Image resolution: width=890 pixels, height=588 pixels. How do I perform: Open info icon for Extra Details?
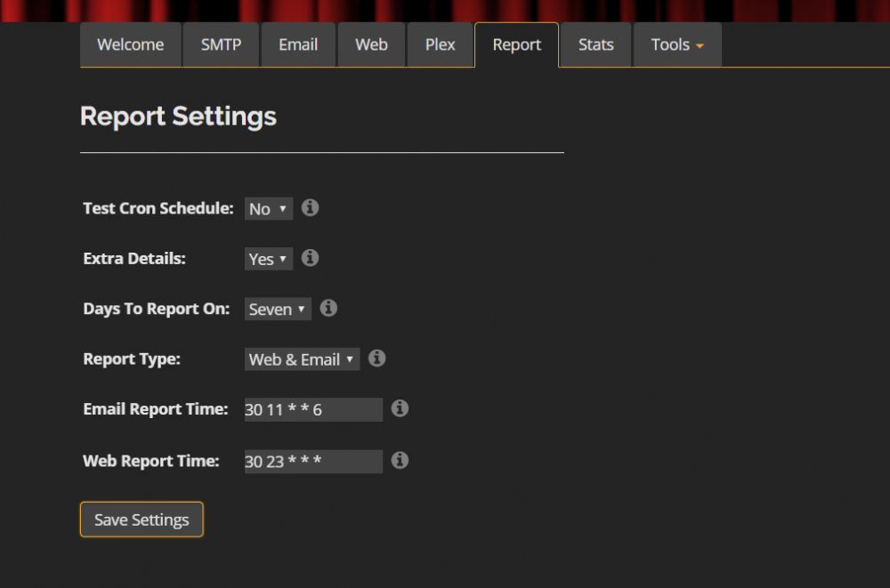pos(310,258)
